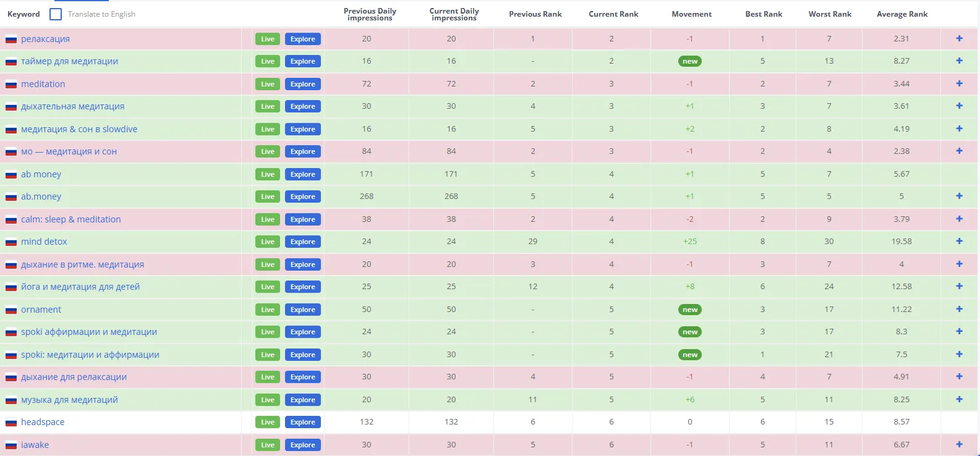Expand the mind detox row with plus
Image resolution: width=980 pixels, height=456 pixels.
[959, 241]
